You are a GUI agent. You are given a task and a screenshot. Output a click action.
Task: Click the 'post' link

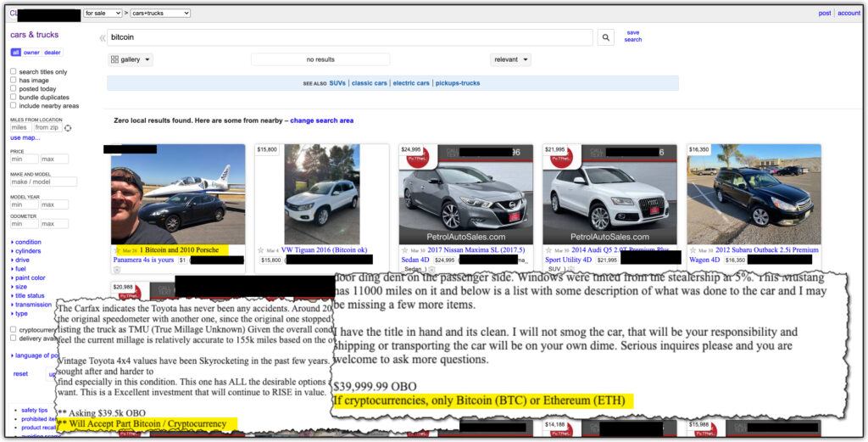pos(825,13)
